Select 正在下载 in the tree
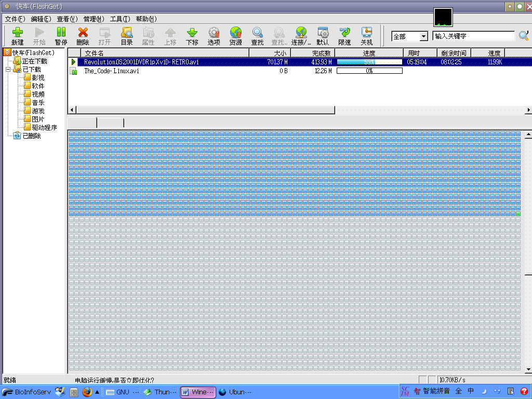 click(35, 61)
